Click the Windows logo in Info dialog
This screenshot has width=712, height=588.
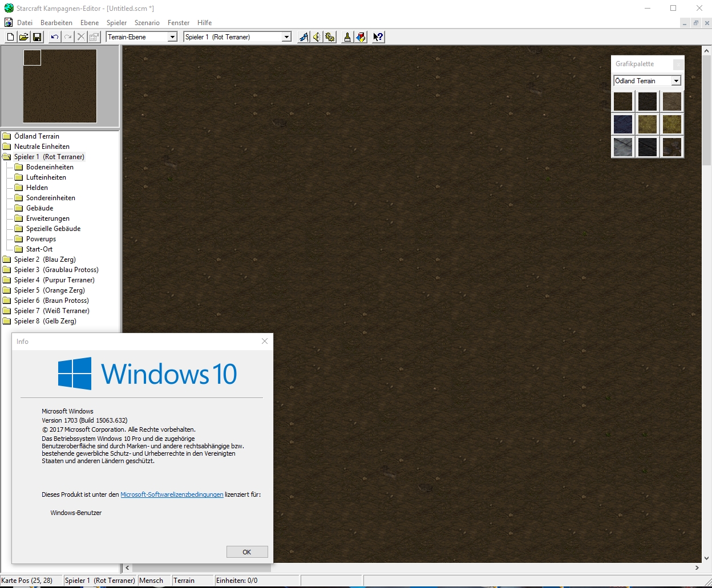(75, 374)
